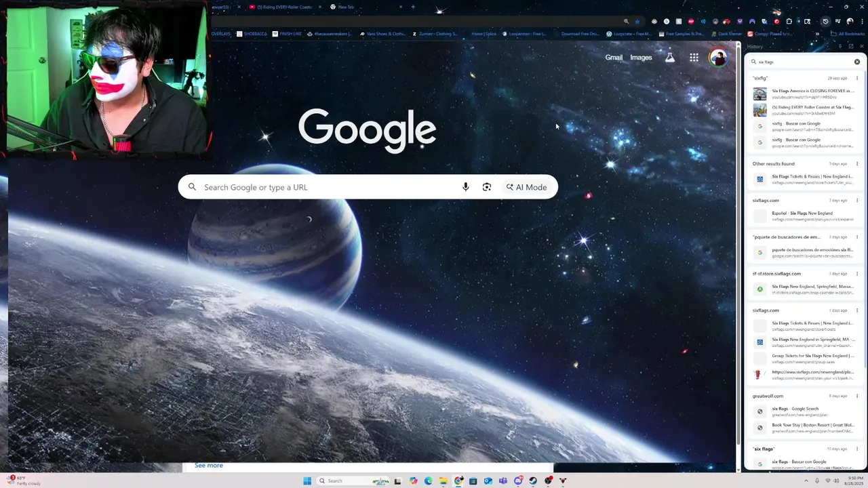Open Microsoft Outlook from the taskbar
Image resolution: width=868 pixels, height=488 pixels.
(488, 481)
